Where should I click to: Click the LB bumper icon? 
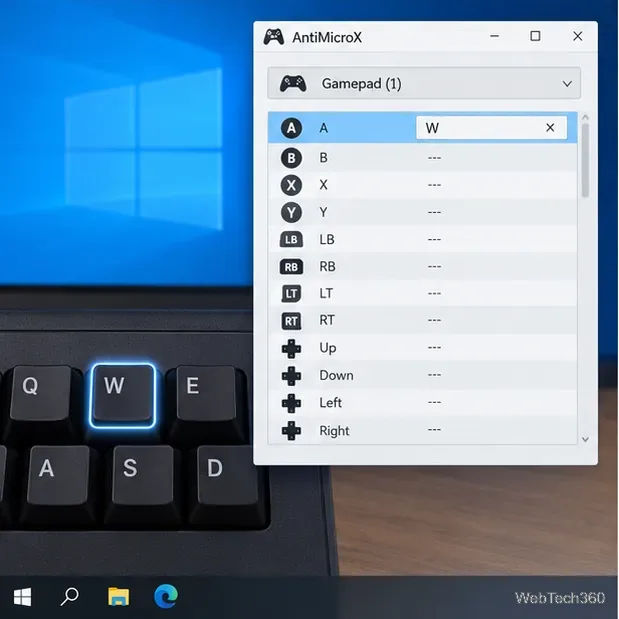(x=291, y=240)
